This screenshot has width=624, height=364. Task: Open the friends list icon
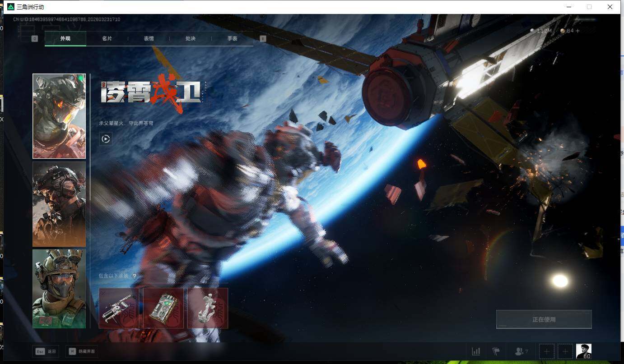pos(522,351)
